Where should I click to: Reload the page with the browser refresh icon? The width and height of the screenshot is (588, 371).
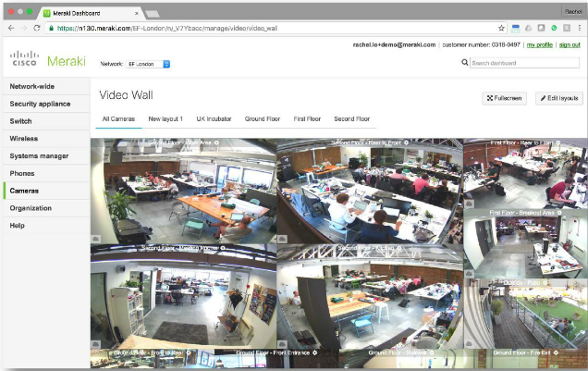point(37,29)
